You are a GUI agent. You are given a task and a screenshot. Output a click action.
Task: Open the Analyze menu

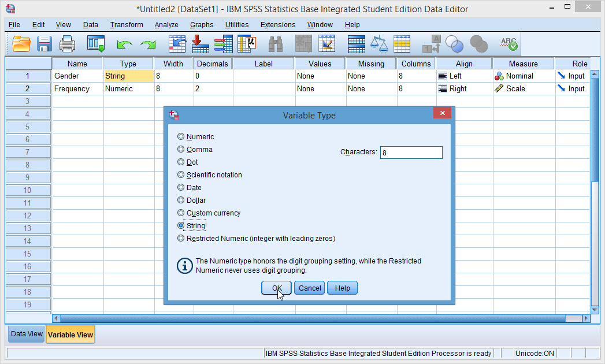point(166,25)
